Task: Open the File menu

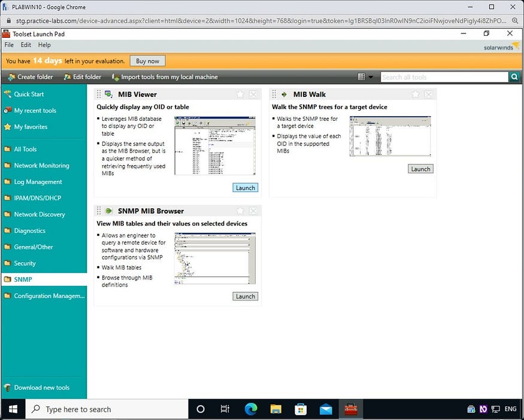Action: point(9,45)
